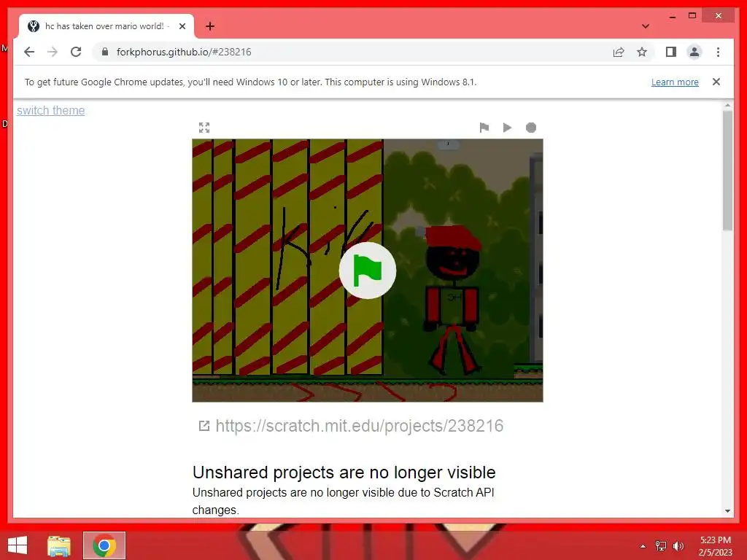Screen dimensions: 747x560
Task: Click the switch theme link
Action: pos(51,111)
